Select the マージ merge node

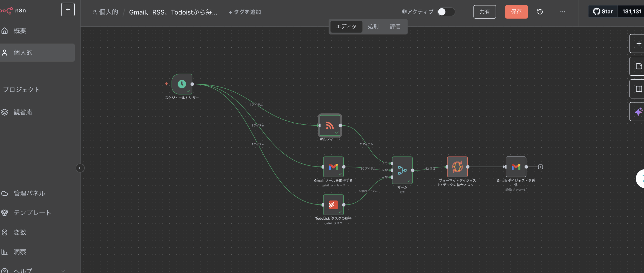click(x=402, y=170)
